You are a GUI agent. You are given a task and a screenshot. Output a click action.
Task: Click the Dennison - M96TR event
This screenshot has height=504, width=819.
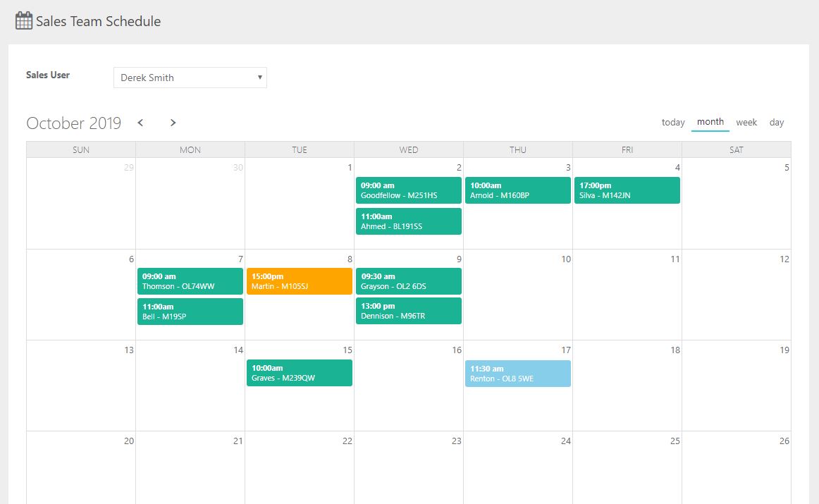coord(409,311)
